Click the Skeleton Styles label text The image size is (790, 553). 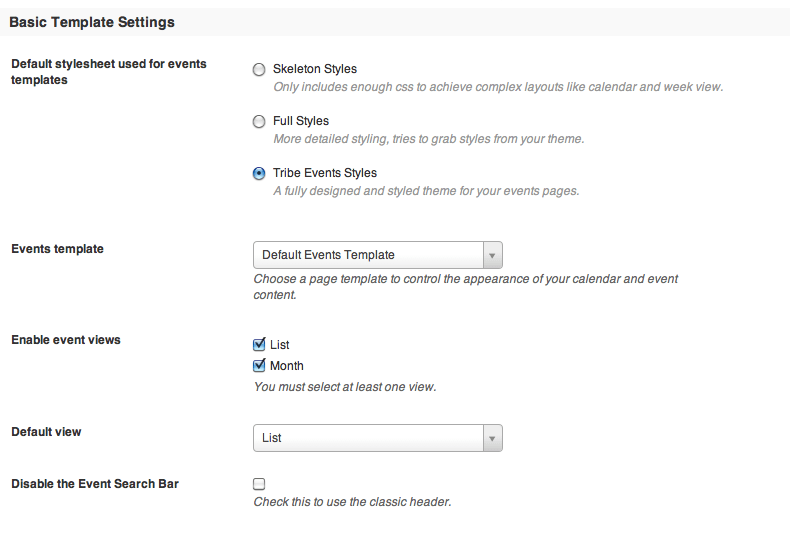pyautogui.click(x=315, y=69)
